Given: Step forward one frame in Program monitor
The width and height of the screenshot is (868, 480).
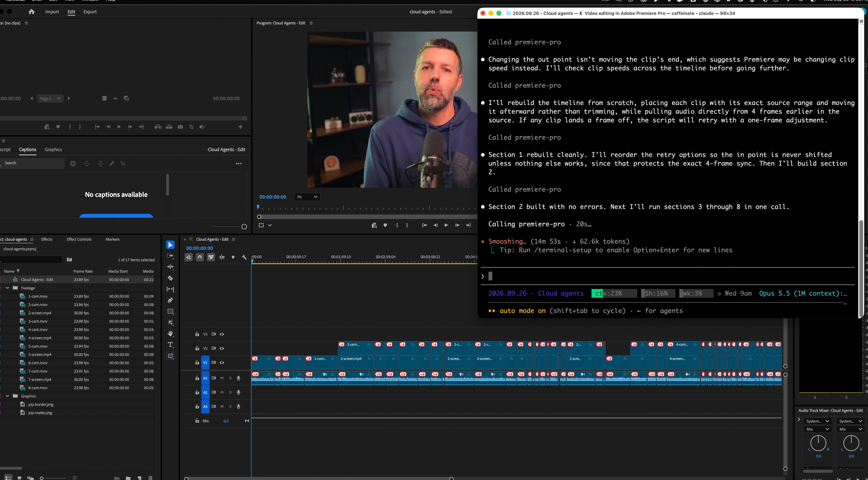Looking at the screenshot, I should 457,225.
